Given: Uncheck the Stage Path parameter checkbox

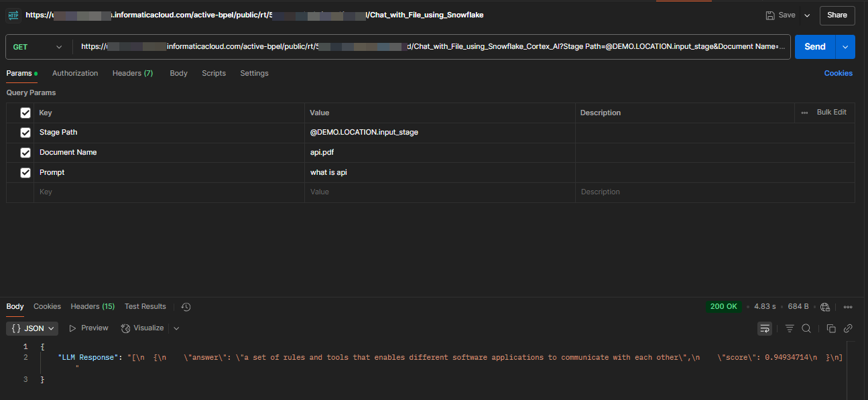Looking at the screenshot, I should pos(25,133).
